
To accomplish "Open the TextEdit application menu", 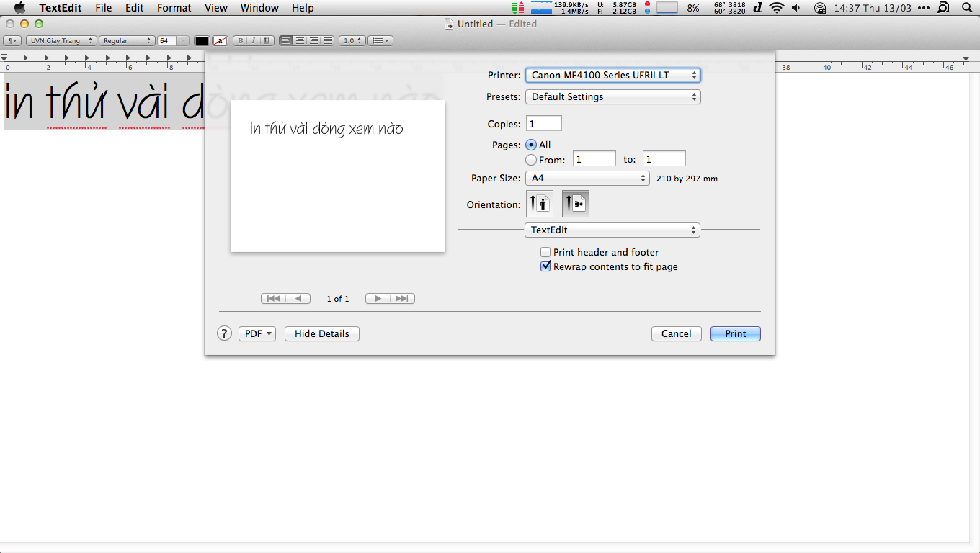I will [x=61, y=8].
